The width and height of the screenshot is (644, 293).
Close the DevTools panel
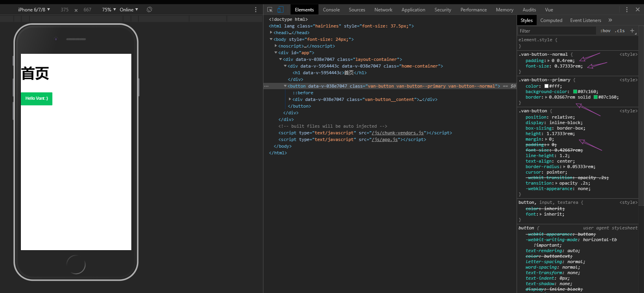pos(637,9)
